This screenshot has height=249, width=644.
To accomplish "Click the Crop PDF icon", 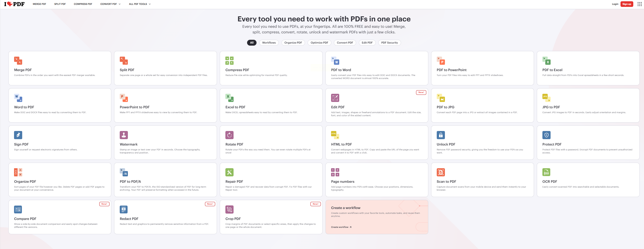I will 229,209.
